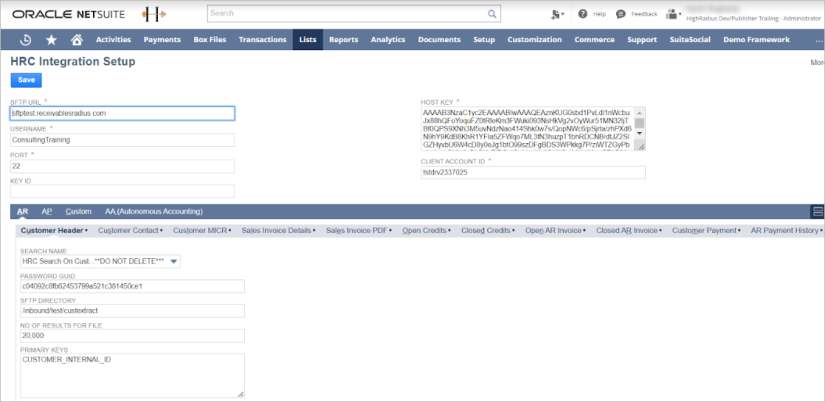
Task: Click the Port field
Action: pyautogui.click(x=123, y=166)
